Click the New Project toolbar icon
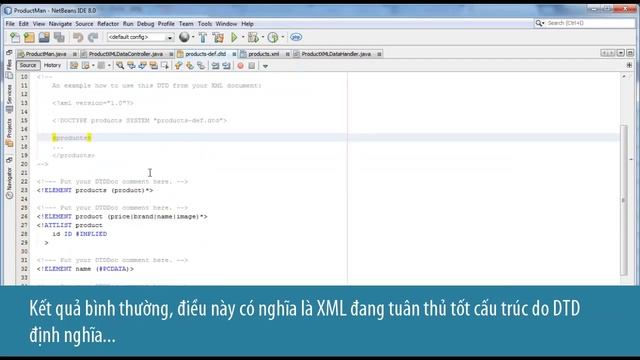The width and height of the screenshot is (640, 360). [29, 38]
